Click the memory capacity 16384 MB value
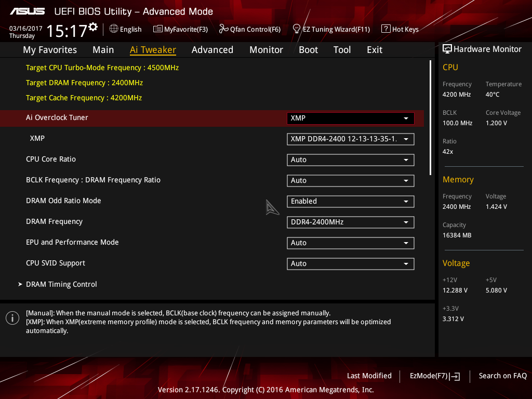 coord(457,235)
